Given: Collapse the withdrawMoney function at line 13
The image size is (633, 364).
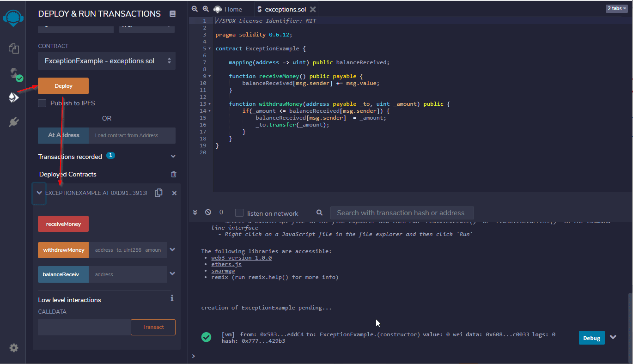Looking at the screenshot, I should (x=210, y=104).
